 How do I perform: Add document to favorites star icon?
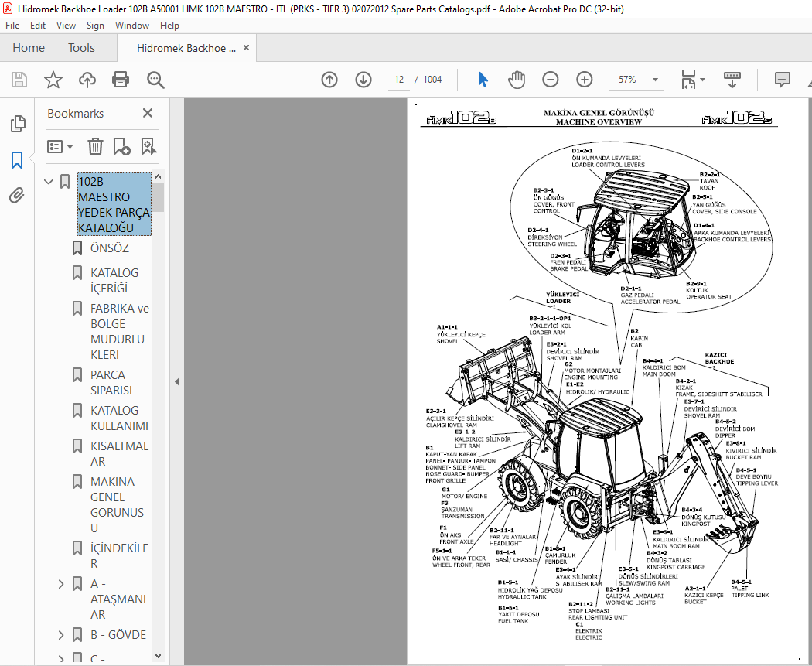[x=53, y=80]
